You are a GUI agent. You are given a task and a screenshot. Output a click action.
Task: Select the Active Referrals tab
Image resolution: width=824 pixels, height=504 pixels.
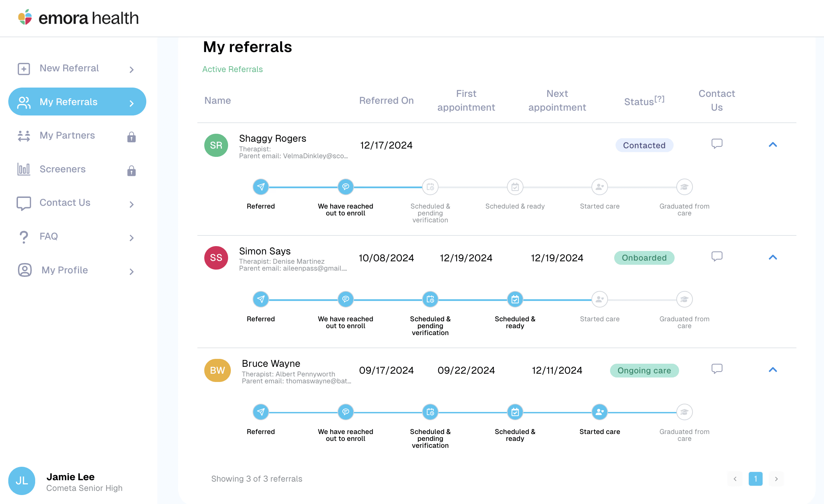click(232, 69)
